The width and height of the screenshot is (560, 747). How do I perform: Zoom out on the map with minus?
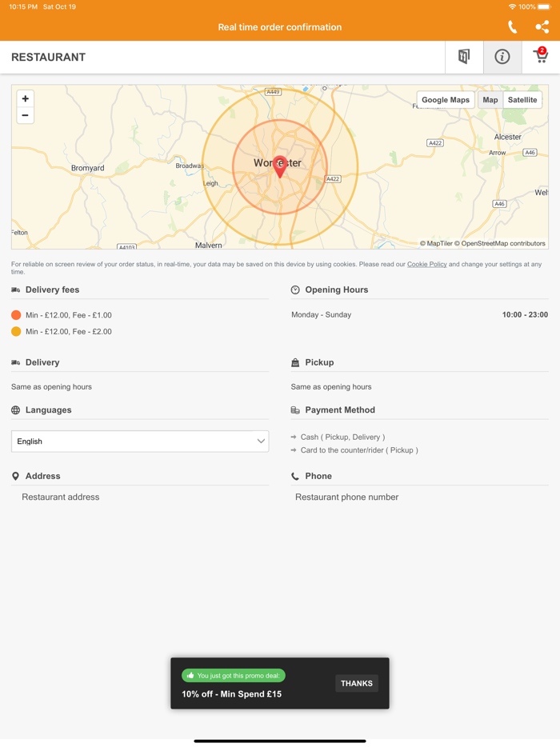point(26,115)
